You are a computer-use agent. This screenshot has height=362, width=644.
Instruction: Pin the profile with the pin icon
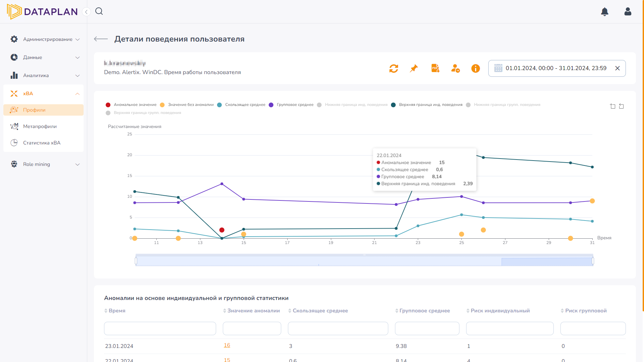click(414, 68)
